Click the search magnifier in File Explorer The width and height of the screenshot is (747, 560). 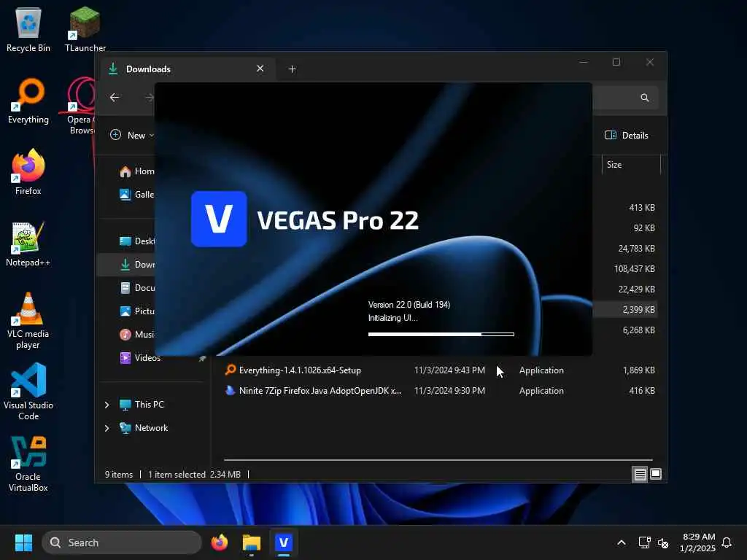(645, 98)
